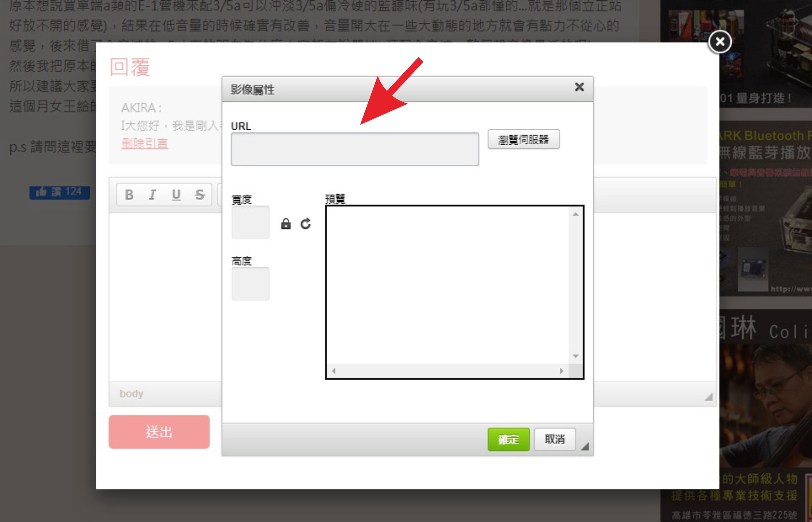Image resolution: width=812 pixels, height=522 pixels.
Task: Click the 回覆 heading text
Action: click(x=130, y=67)
